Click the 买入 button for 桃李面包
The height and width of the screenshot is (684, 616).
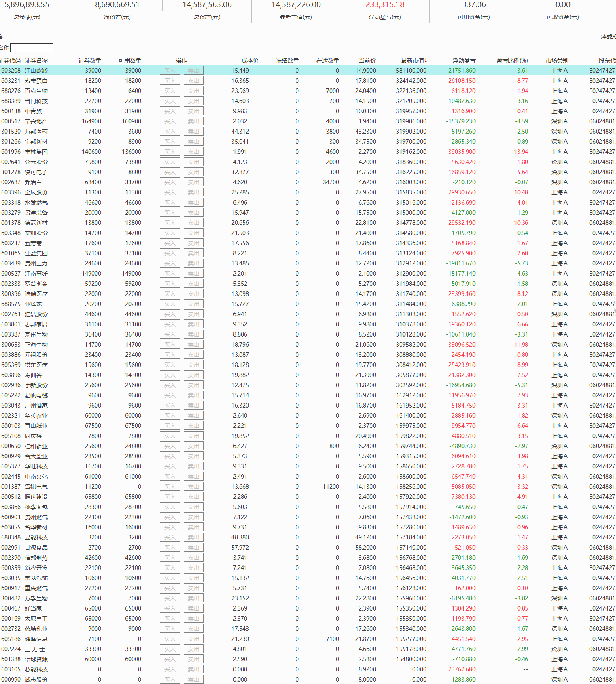(170, 507)
